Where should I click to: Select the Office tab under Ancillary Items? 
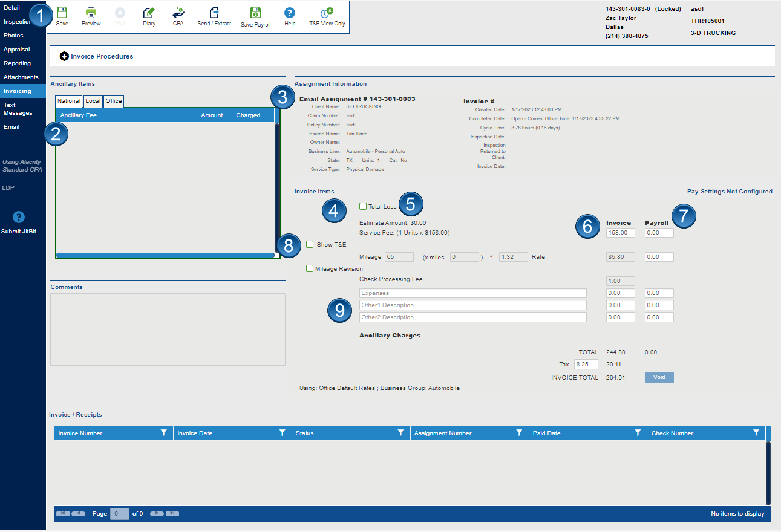(x=114, y=101)
